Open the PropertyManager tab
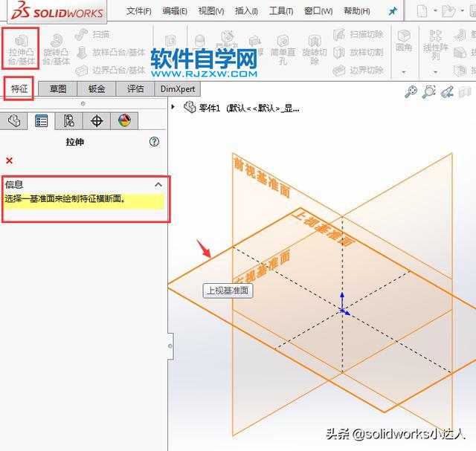This screenshot has width=476, height=451. pos(42,121)
